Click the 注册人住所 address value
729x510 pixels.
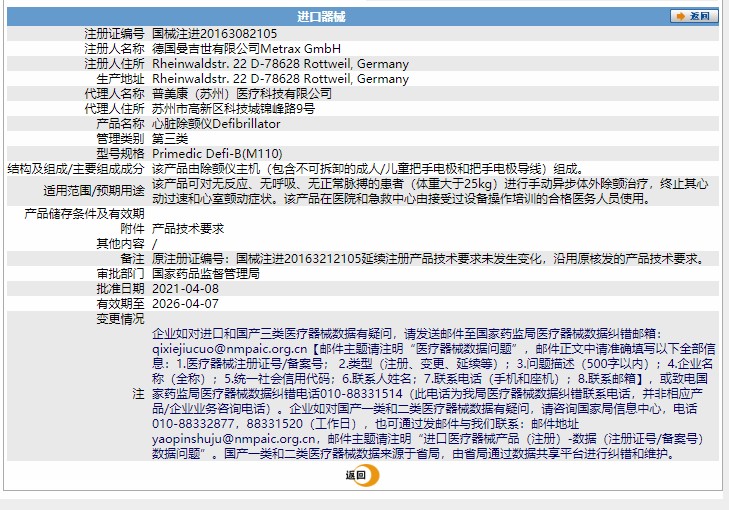(x=280, y=64)
